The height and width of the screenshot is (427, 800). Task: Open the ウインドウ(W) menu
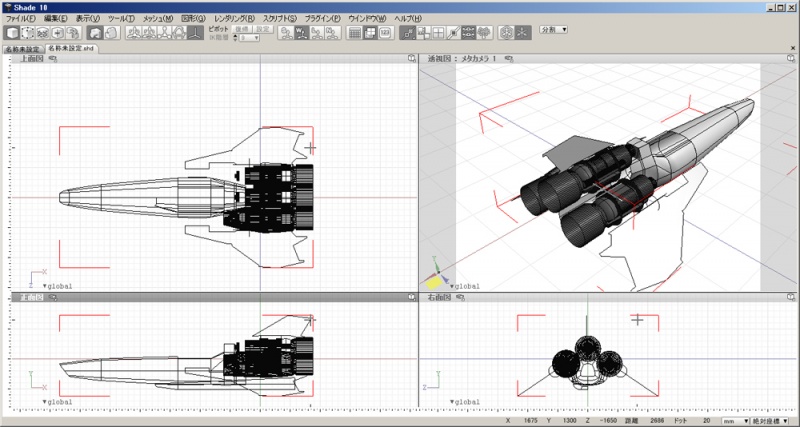367,18
